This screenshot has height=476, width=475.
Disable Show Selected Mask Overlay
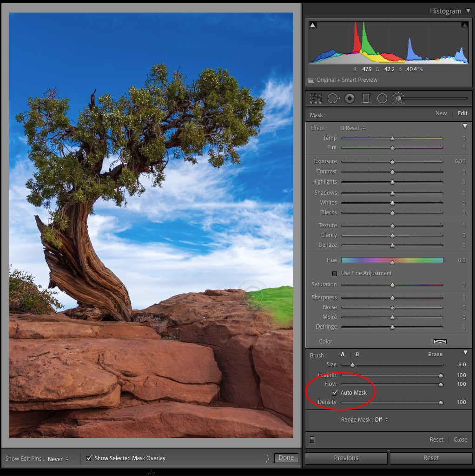pyautogui.click(x=89, y=458)
